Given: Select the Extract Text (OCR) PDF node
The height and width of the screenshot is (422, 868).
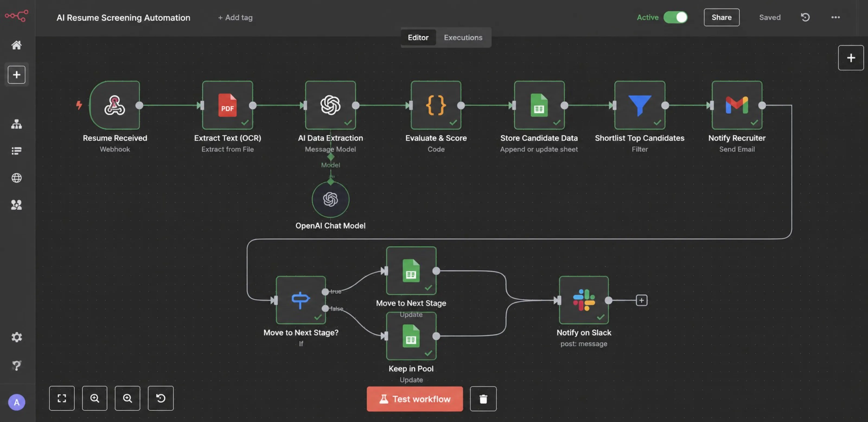Looking at the screenshot, I should click(228, 105).
